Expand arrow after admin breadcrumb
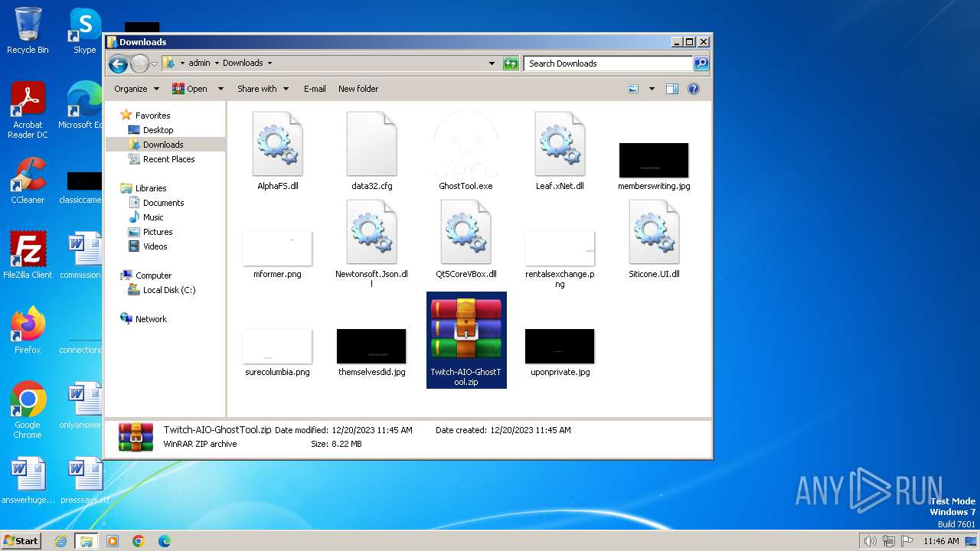The image size is (980, 551). [x=217, y=64]
